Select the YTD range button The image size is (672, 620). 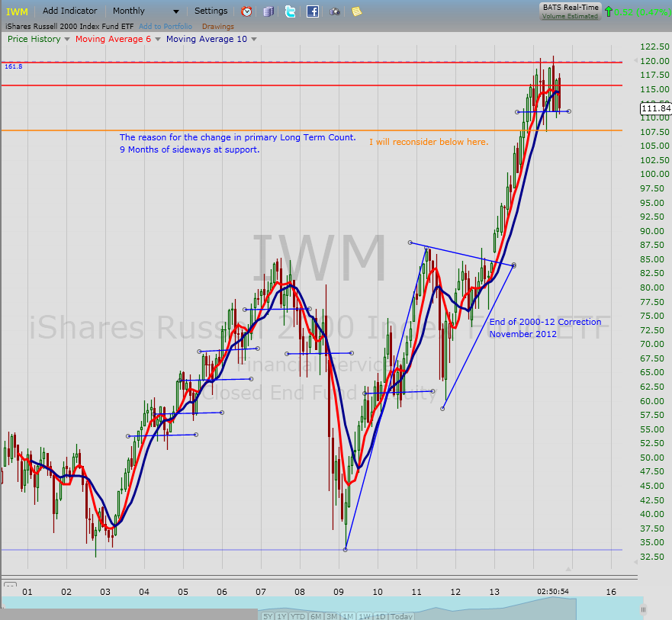pos(297,616)
